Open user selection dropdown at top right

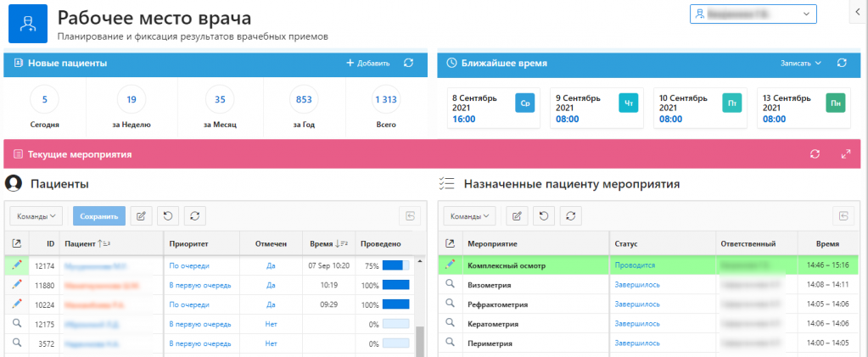click(753, 14)
